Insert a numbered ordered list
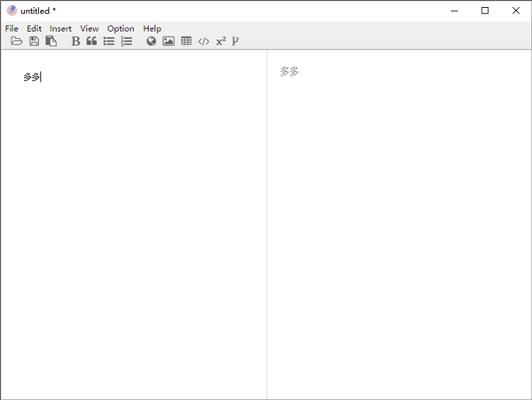Viewport: 532px width, 400px height. 127,41
